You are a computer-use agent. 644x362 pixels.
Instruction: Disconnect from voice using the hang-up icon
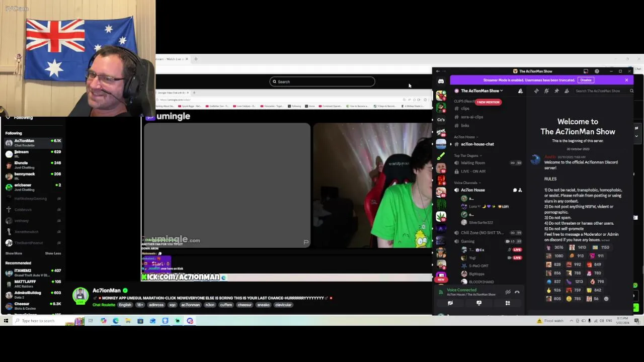point(517,292)
